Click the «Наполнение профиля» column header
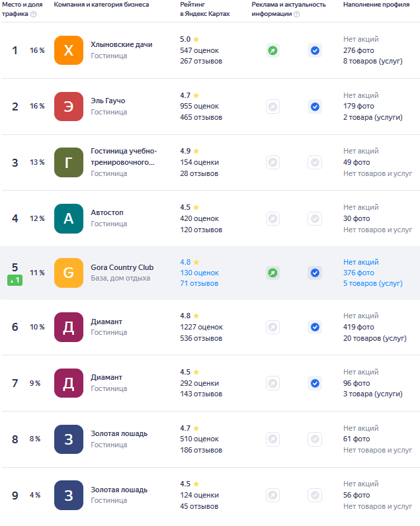Image resolution: width=420 pixels, height=526 pixels. pyautogui.click(x=376, y=5)
